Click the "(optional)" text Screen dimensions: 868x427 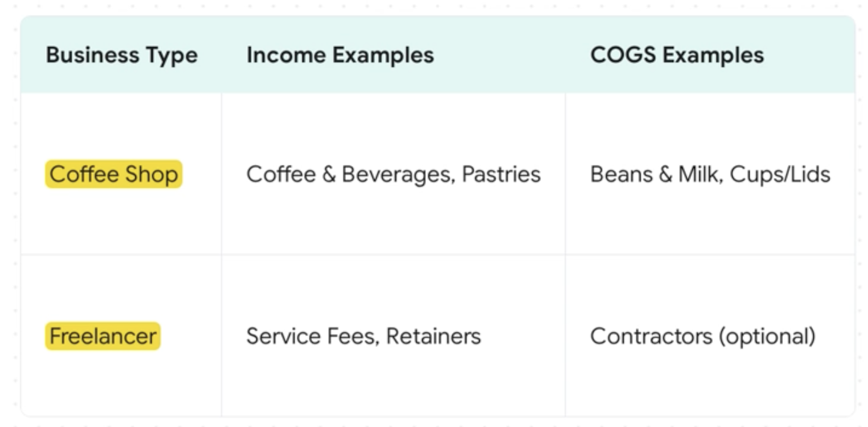click(x=767, y=336)
